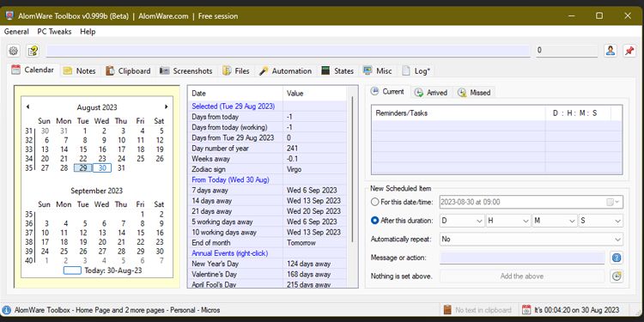The height and width of the screenshot is (322, 644).
Task: Open the Help menu
Action: click(x=88, y=32)
